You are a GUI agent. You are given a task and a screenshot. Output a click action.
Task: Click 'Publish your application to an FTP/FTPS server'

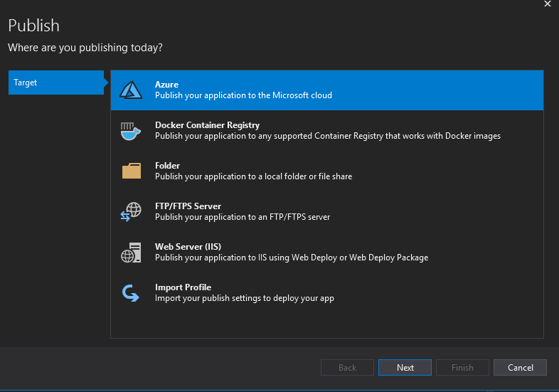point(243,217)
